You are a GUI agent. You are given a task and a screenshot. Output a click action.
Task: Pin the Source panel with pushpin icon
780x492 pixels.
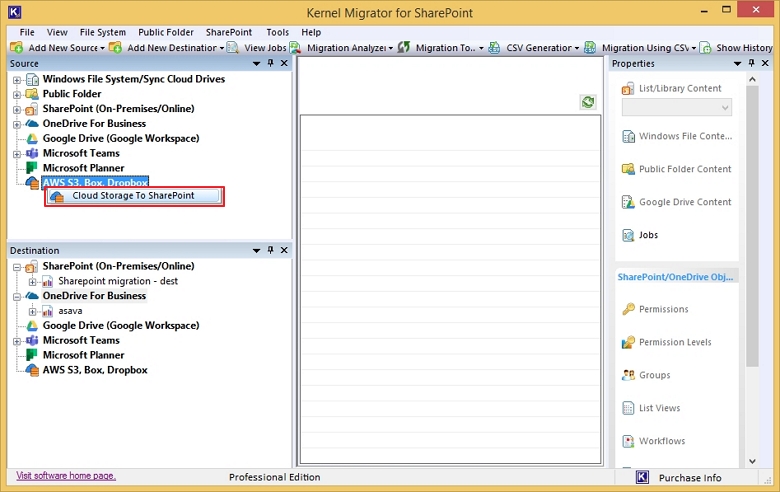click(x=271, y=63)
